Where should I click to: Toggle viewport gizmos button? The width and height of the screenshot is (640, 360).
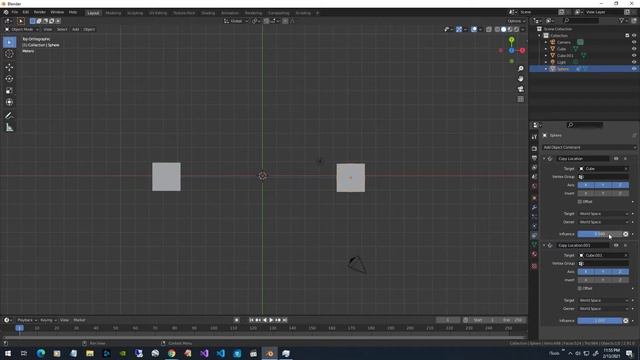click(x=459, y=29)
